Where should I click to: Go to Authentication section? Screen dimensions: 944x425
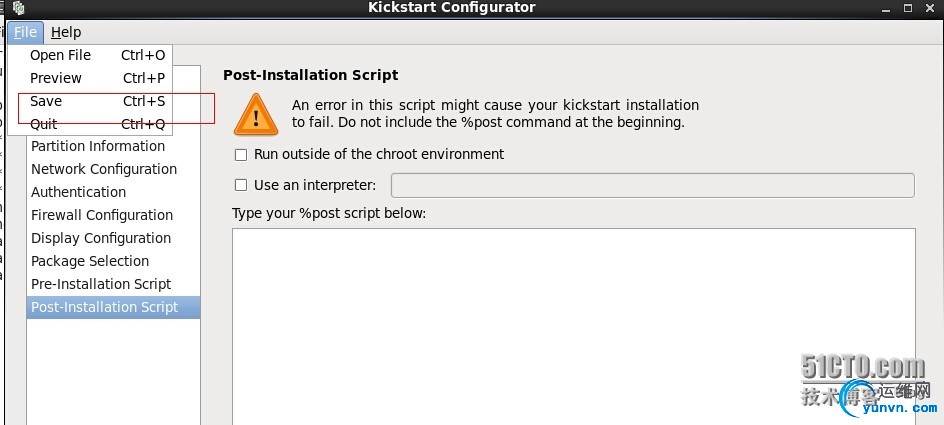click(x=79, y=192)
